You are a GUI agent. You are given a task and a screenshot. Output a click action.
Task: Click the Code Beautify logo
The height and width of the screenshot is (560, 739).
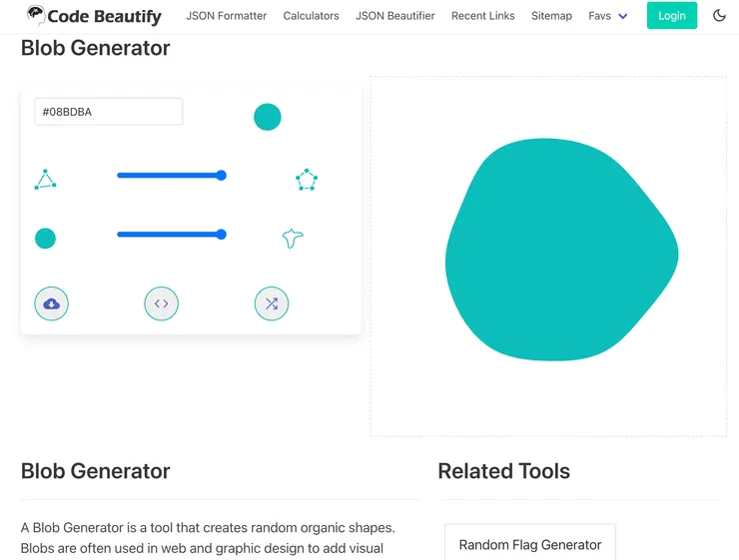click(94, 16)
